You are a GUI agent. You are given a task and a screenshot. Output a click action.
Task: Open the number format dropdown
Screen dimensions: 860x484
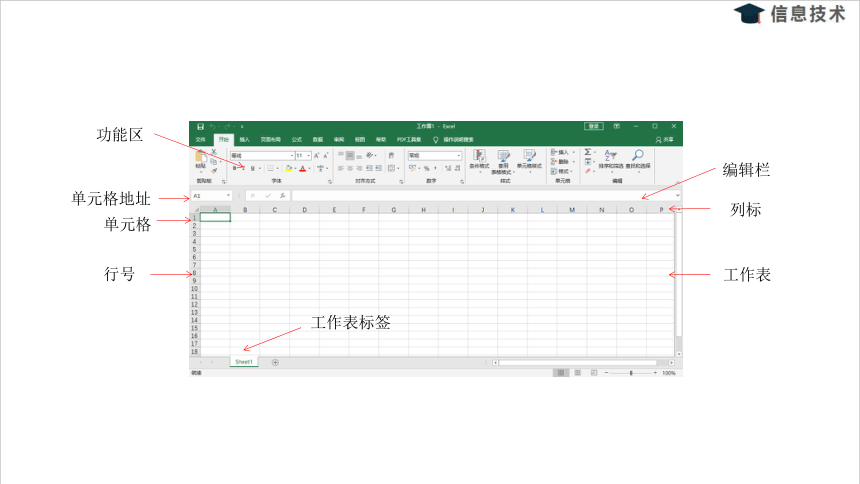[459, 155]
